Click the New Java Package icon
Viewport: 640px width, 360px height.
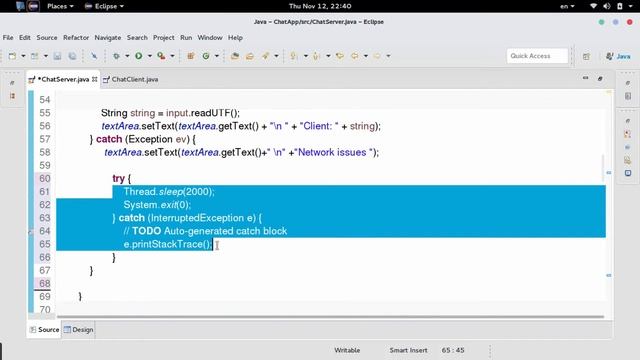point(191,56)
